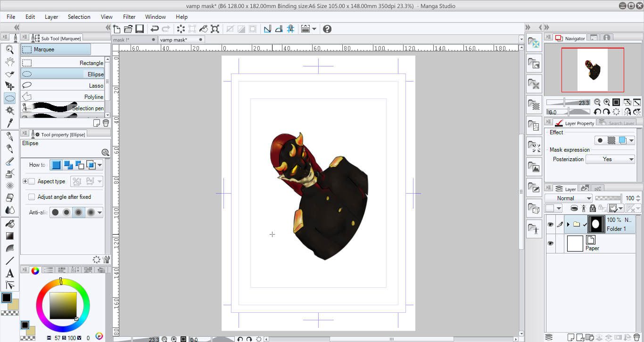Open the Anti-aliasing dropdown arrow
The width and height of the screenshot is (644, 342).
tap(99, 212)
